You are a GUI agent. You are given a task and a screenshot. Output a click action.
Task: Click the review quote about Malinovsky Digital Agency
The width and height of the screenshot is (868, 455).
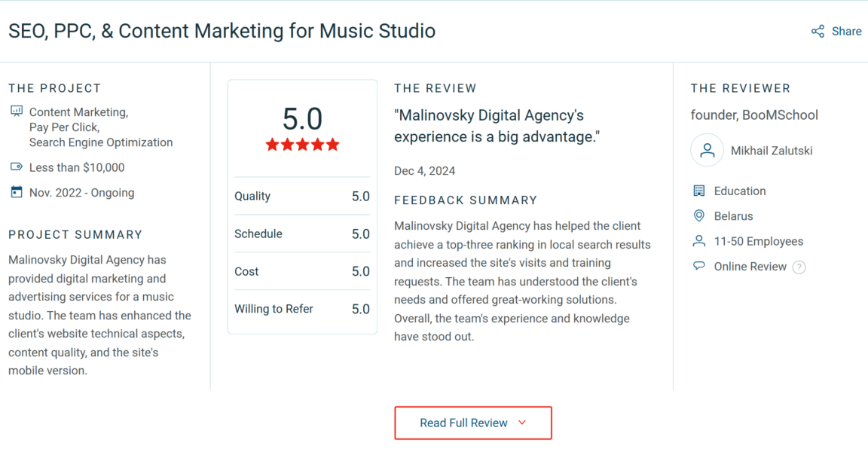497,126
